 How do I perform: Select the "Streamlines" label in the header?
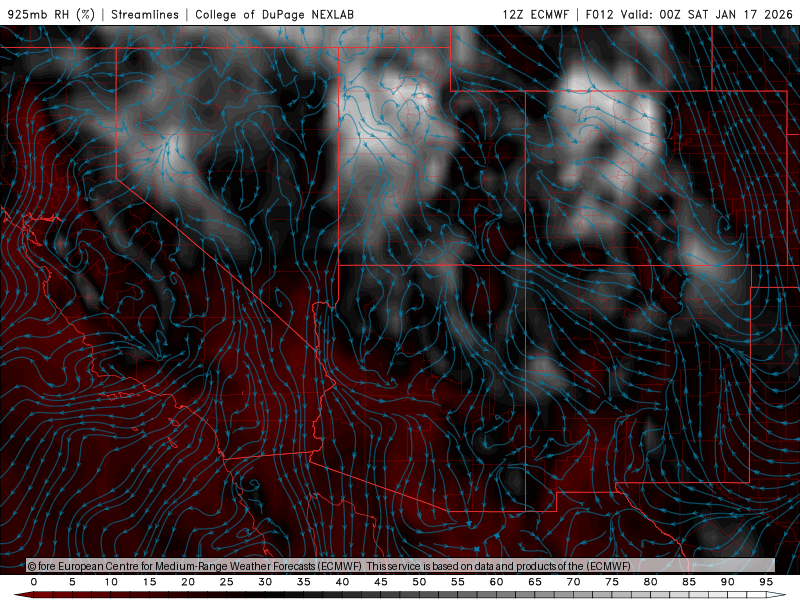coord(145,14)
